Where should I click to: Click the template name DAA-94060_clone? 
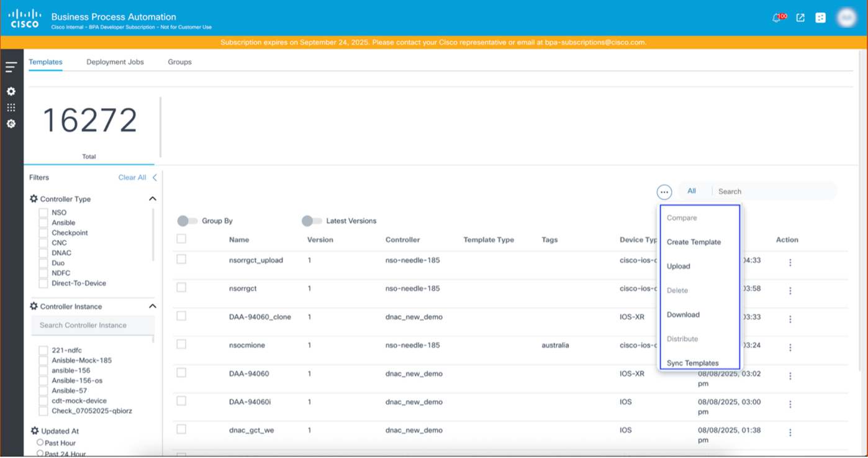pyautogui.click(x=260, y=317)
